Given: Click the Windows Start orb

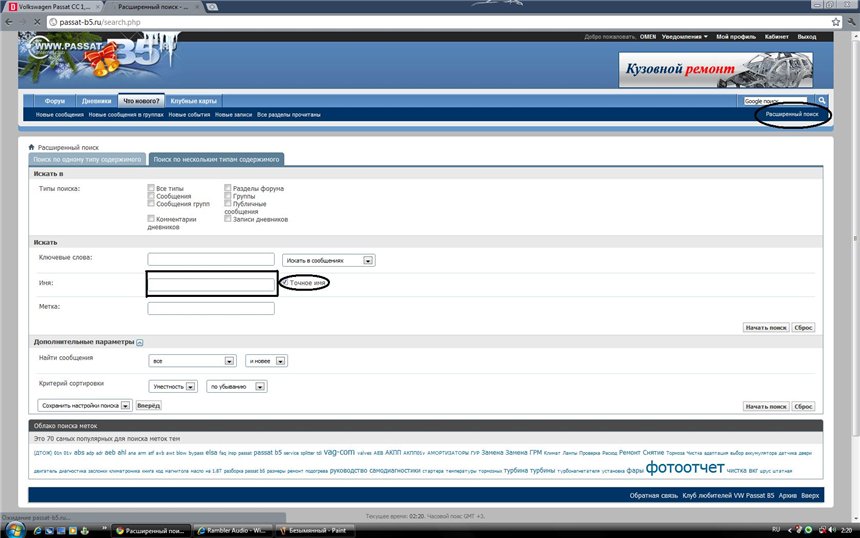Looking at the screenshot, I should [x=12, y=528].
